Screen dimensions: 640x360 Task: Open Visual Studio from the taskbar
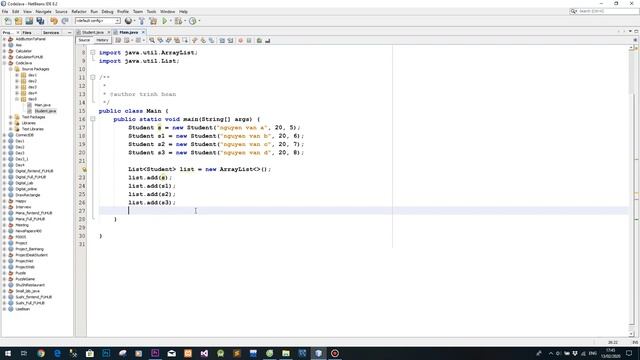coord(204,353)
